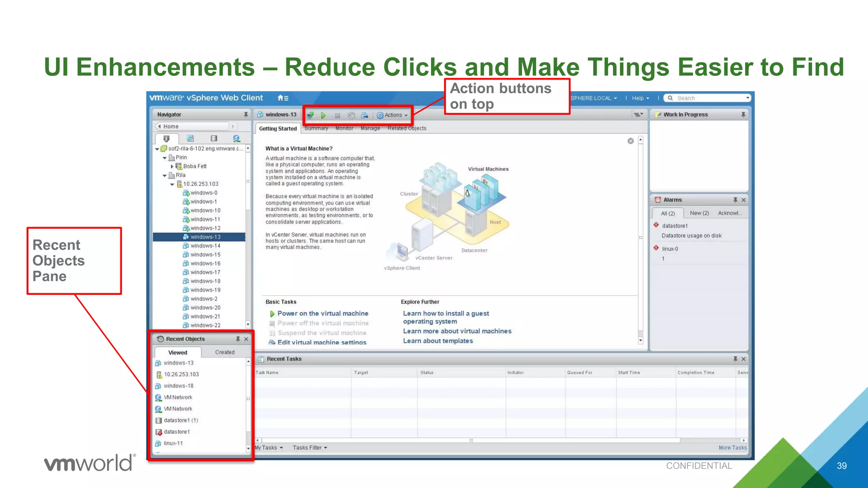
Task: Open the Tasks Filter dropdown
Action: tap(310, 448)
